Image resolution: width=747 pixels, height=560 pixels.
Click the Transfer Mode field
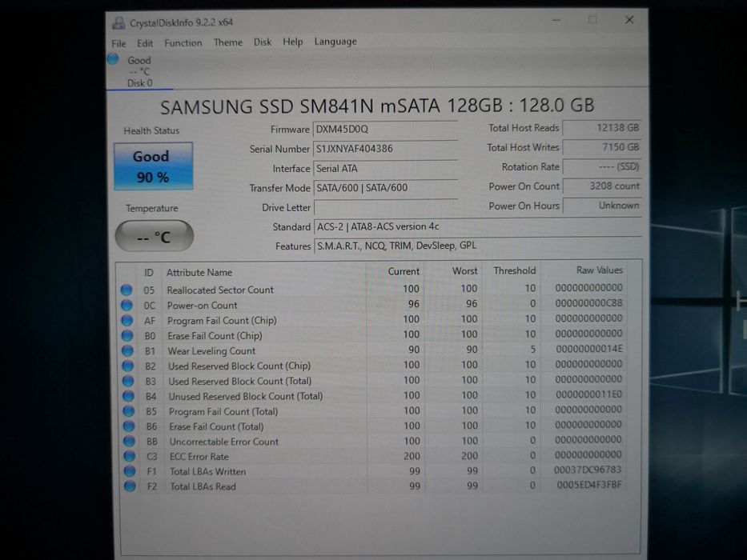point(385,188)
